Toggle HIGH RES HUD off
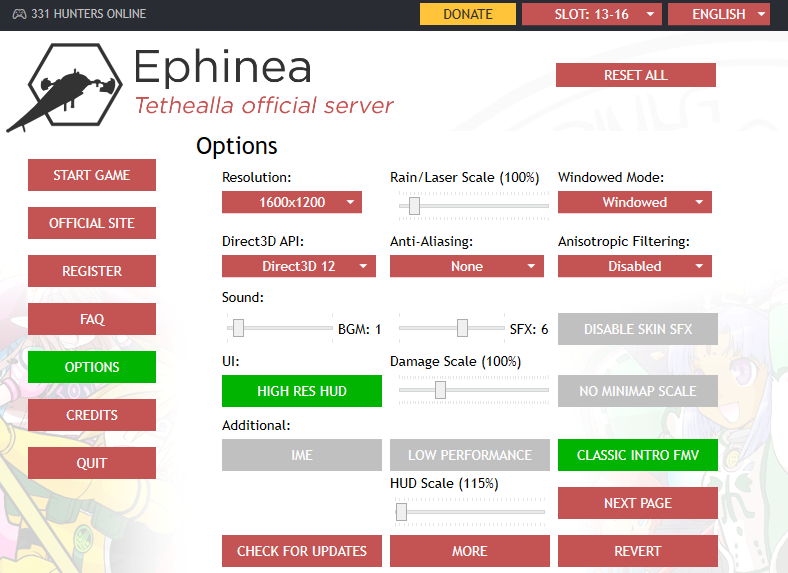788x573 pixels. [302, 391]
